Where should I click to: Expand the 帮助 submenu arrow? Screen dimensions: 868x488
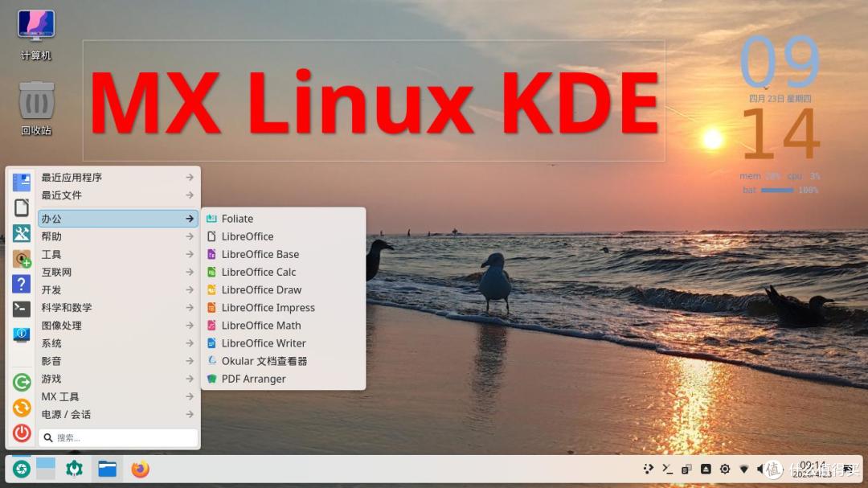pos(190,236)
